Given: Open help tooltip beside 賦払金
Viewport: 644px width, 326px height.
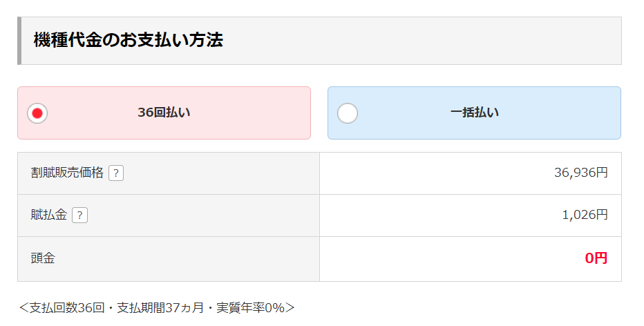Looking at the screenshot, I should (x=80, y=215).
